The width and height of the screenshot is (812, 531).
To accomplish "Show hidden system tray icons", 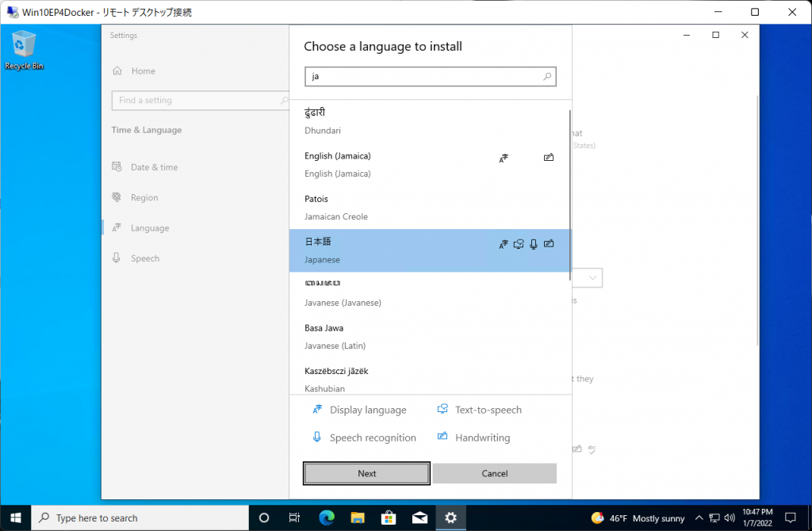I will click(699, 518).
